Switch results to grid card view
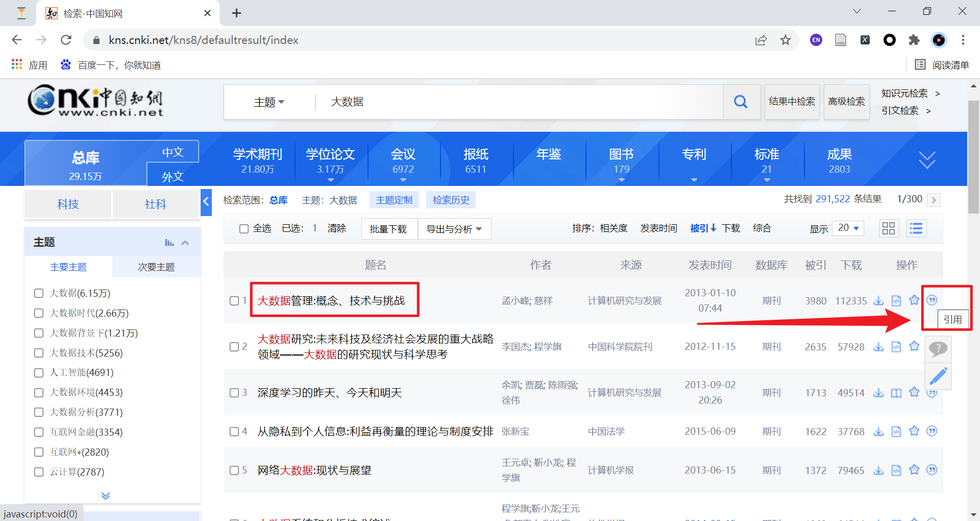Viewport: 980px width, 521px height. (x=889, y=228)
